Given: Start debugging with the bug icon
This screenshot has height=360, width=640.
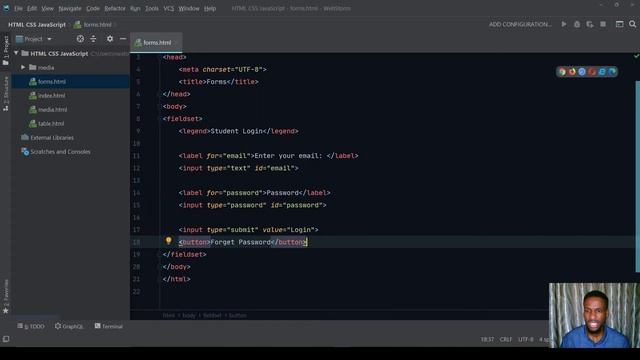Looking at the screenshot, I should tap(577, 24).
